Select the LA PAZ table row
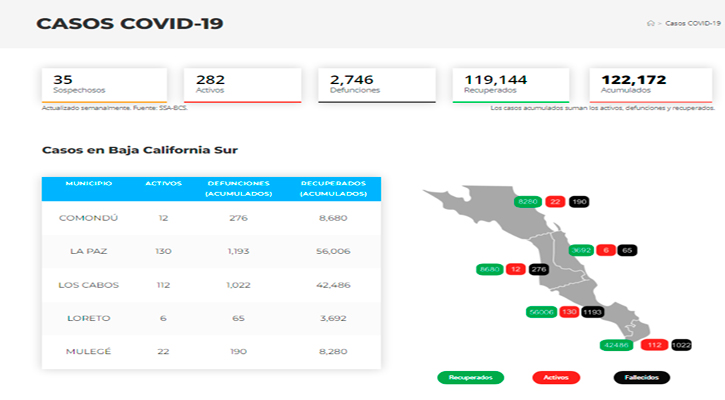 pyautogui.click(x=211, y=252)
